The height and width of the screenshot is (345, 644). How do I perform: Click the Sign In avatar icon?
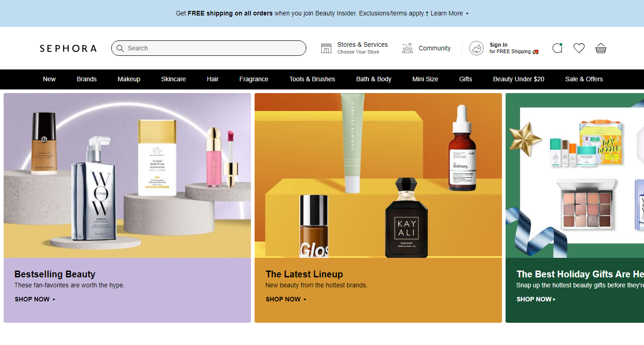point(476,48)
